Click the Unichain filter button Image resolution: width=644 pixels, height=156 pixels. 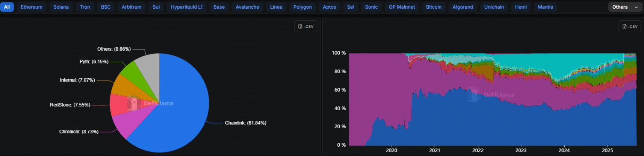[494, 7]
